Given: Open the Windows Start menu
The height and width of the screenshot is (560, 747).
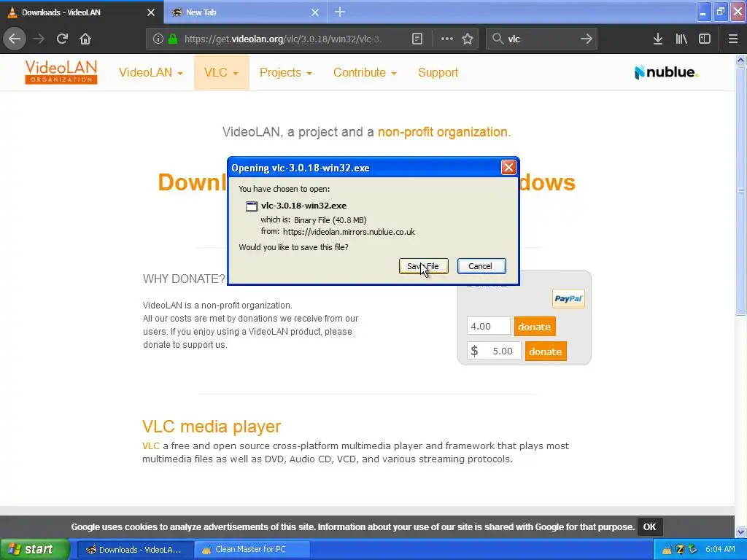Looking at the screenshot, I should 34,550.
